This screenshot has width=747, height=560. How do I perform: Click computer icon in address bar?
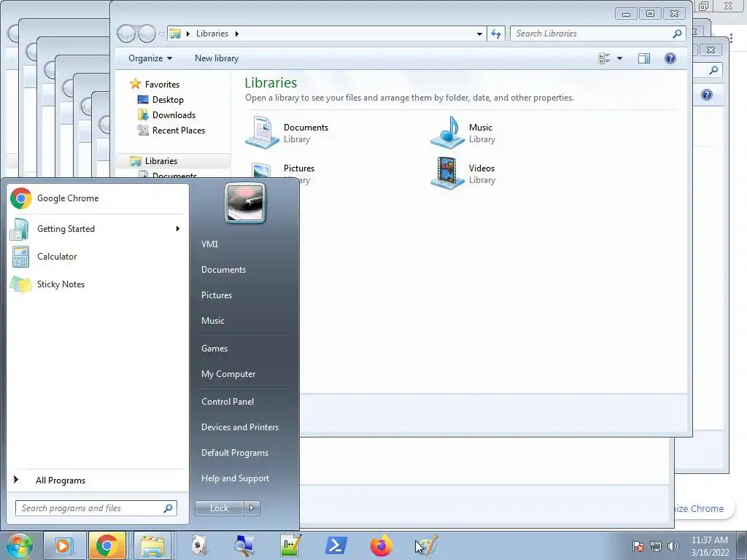coord(175,34)
